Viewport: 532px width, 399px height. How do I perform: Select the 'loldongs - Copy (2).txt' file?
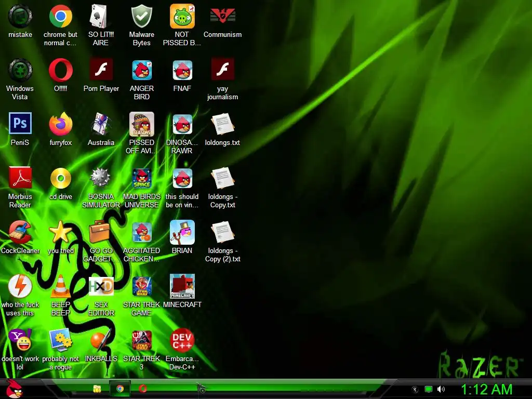pos(222,232)
